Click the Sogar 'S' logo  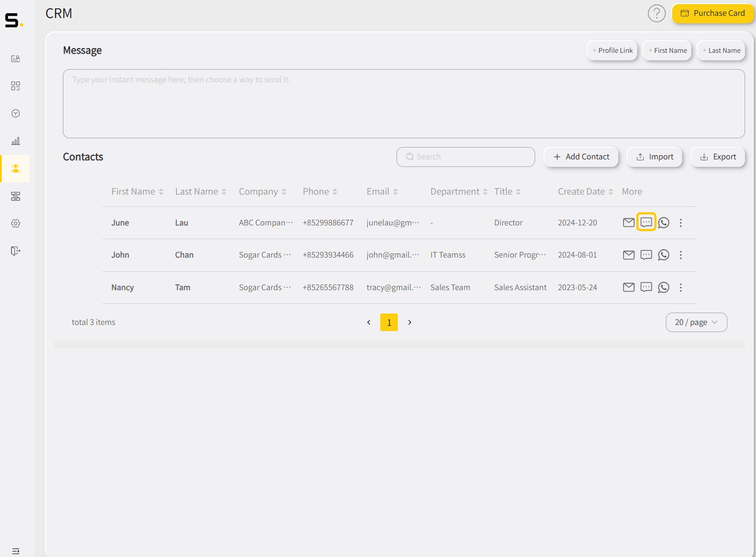pyautogui.click(x=14, y=20)
